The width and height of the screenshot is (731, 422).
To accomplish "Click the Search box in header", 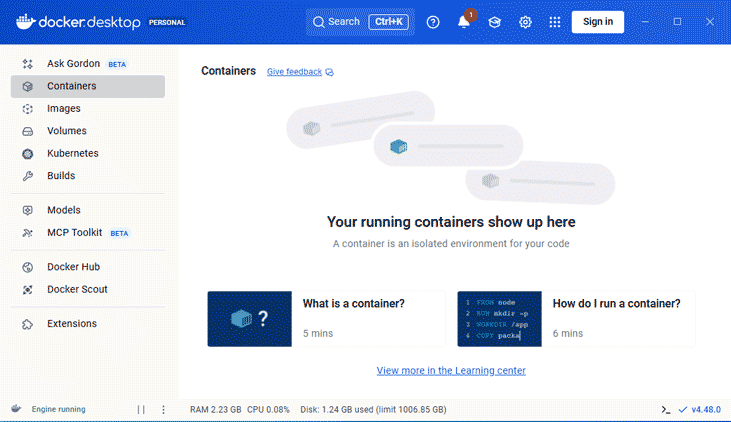I will pyautogui.click(x=359, y=22).
